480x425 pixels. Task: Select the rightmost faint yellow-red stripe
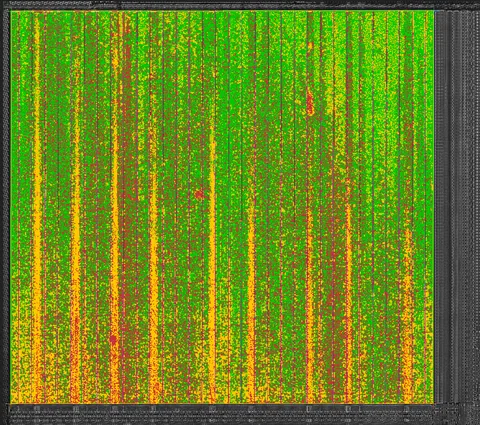click(x=407, y=313)
